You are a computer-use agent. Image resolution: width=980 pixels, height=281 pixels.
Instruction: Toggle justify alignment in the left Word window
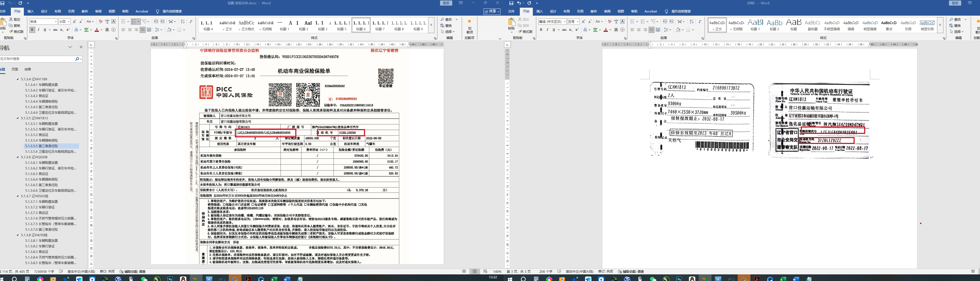click(143, 30)
